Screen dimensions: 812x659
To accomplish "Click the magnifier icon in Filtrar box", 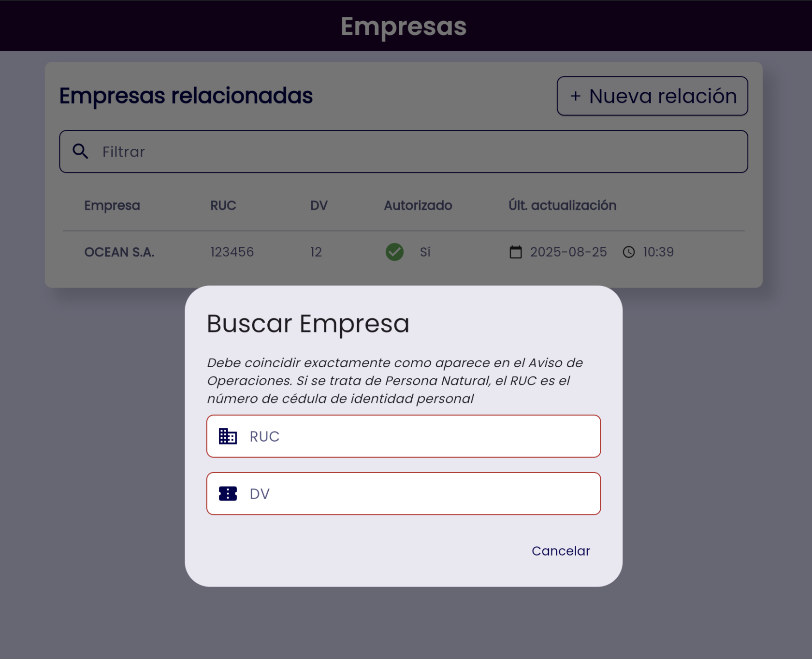I will tap(80, 152).
